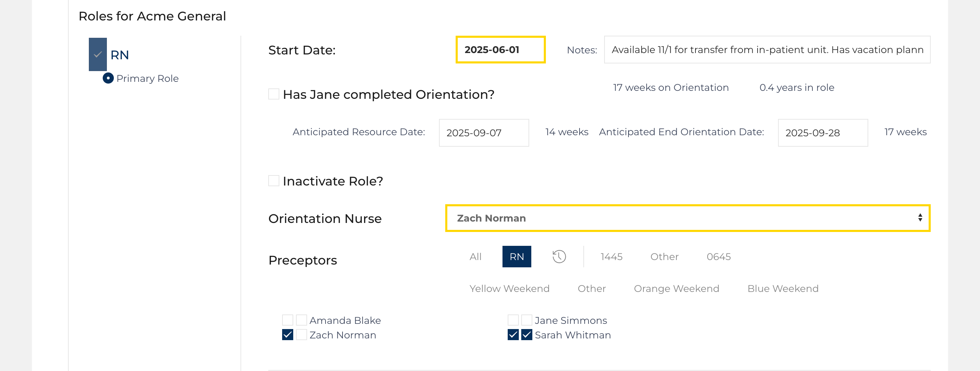Click Anticipated End Orientation Date field
Screen dimensions: 980x371
(x=822, y=133)
